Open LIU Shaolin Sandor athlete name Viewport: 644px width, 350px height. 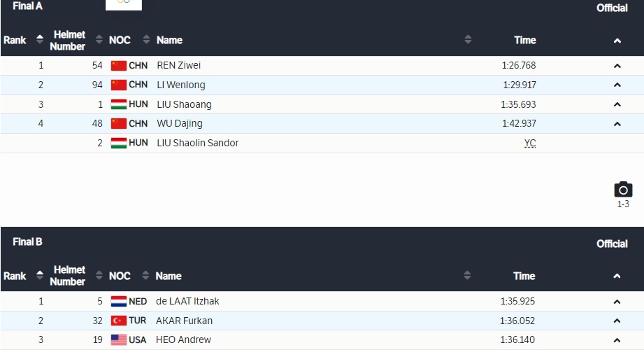click(197, 143)
